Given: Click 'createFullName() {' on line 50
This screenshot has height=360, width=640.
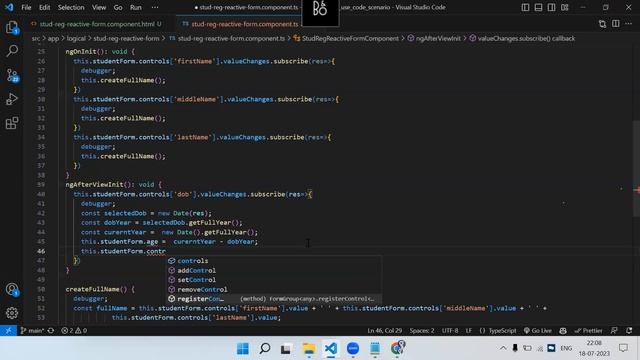Looking at the screenshot, I should tap(100, 289).
